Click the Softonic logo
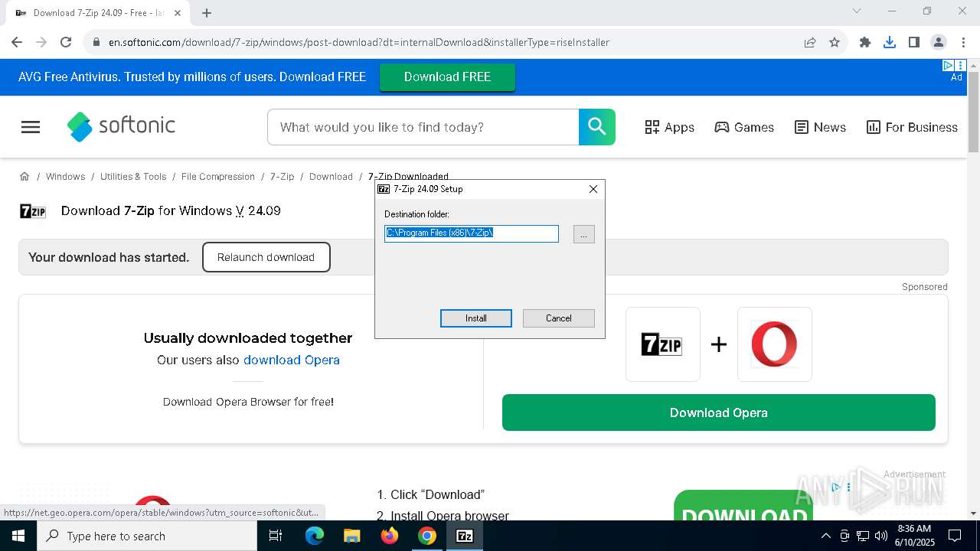This screenshot has width=980, height=551. [x=121, y=126]
